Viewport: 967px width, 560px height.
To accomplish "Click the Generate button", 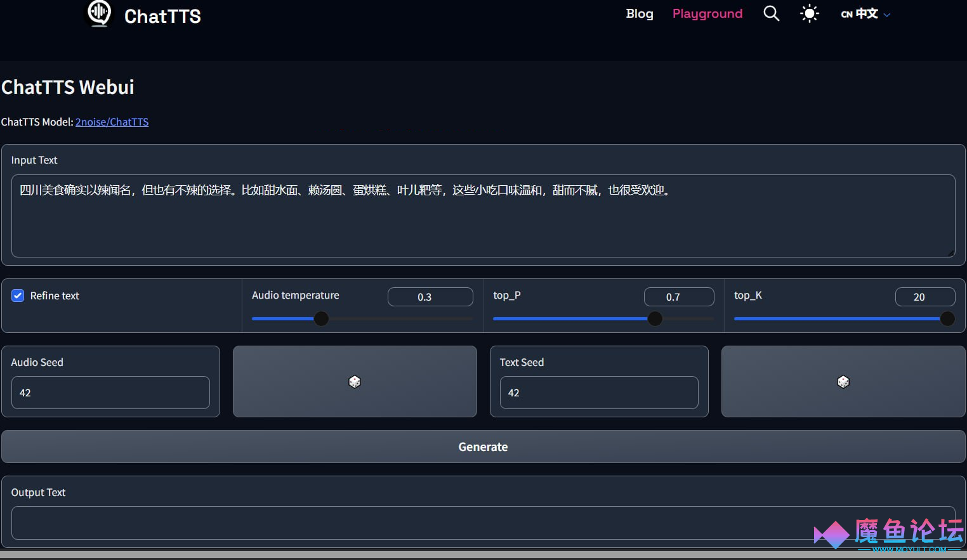I will click(483, 446).
